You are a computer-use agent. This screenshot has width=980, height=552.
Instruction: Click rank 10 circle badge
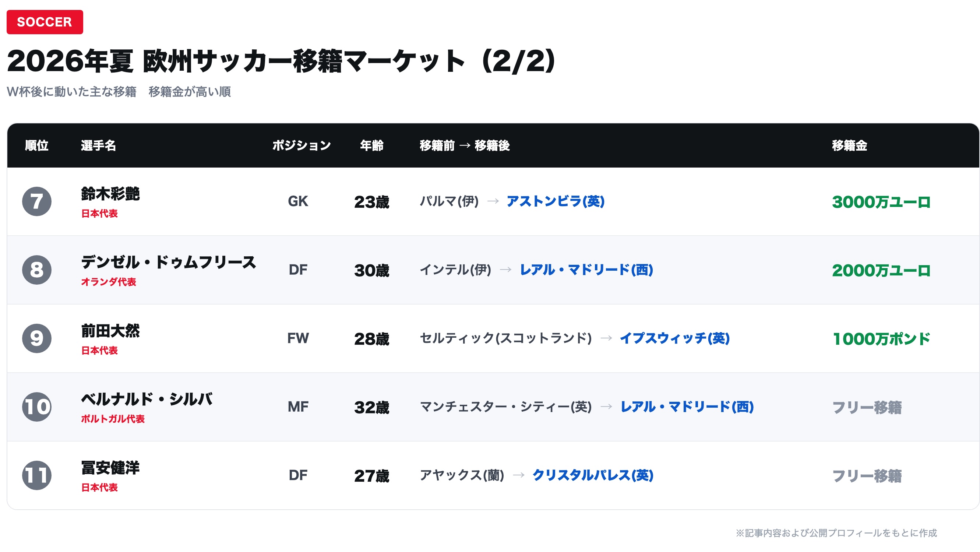pos(36,407)
